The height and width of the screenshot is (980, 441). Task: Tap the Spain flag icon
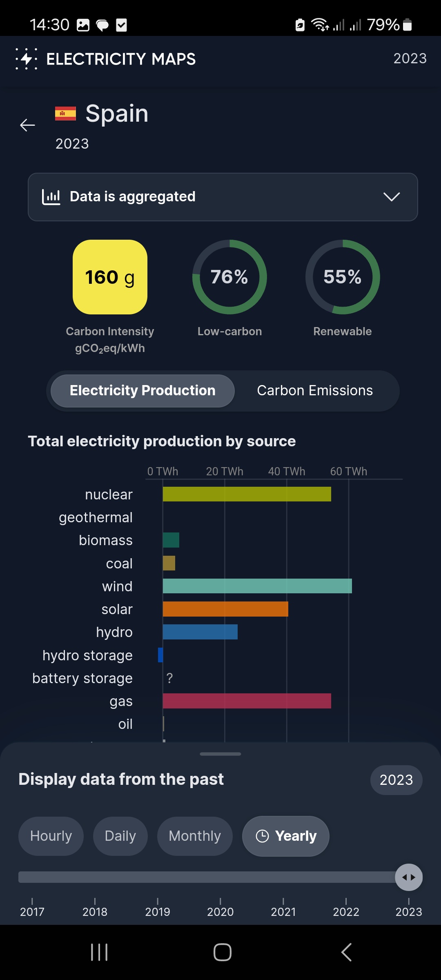tap(65, 114)
